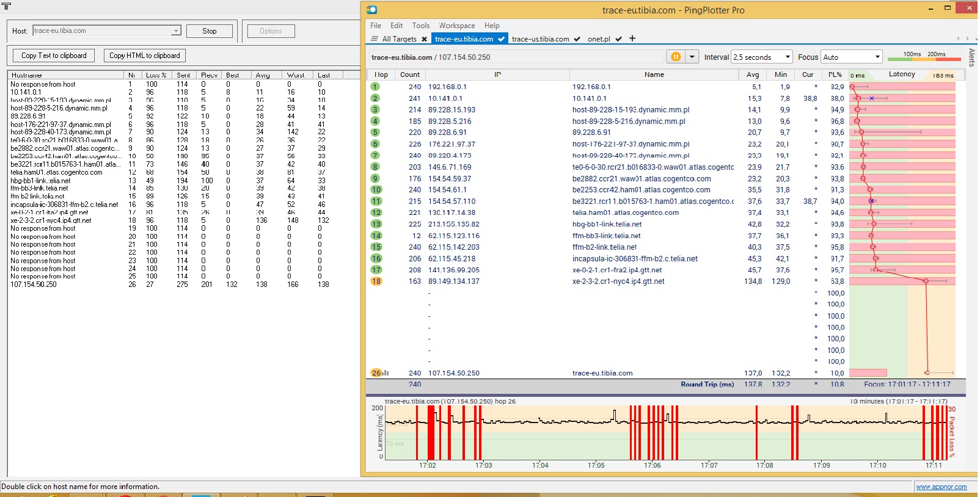Click the hop 2 green circle icon
The height and width of the screenshot is (497, 980).
tap(375, 98)
